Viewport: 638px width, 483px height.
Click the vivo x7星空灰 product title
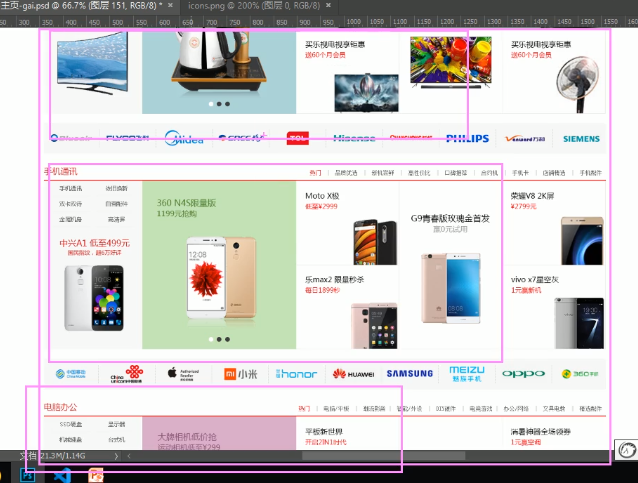tap(535, 280)
